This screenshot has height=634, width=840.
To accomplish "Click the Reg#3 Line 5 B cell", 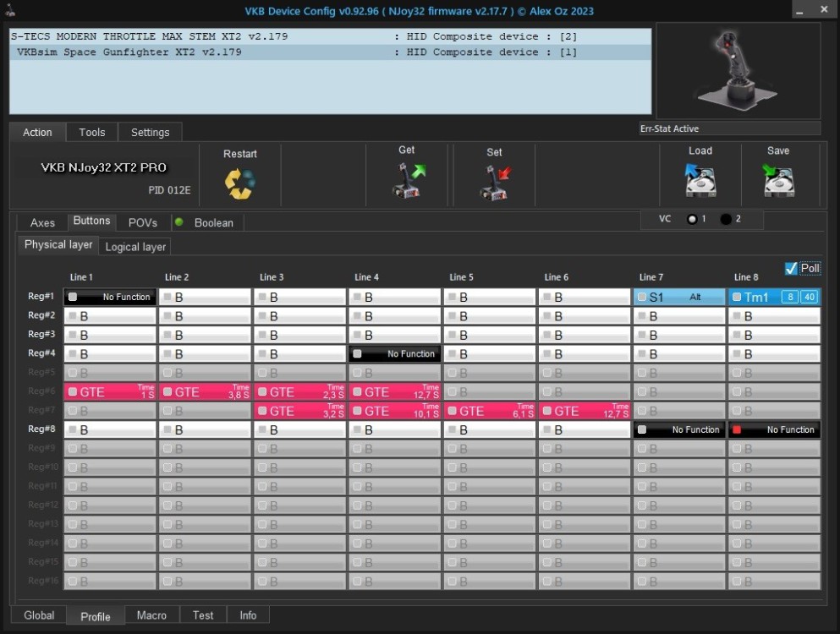I will 489,336.
